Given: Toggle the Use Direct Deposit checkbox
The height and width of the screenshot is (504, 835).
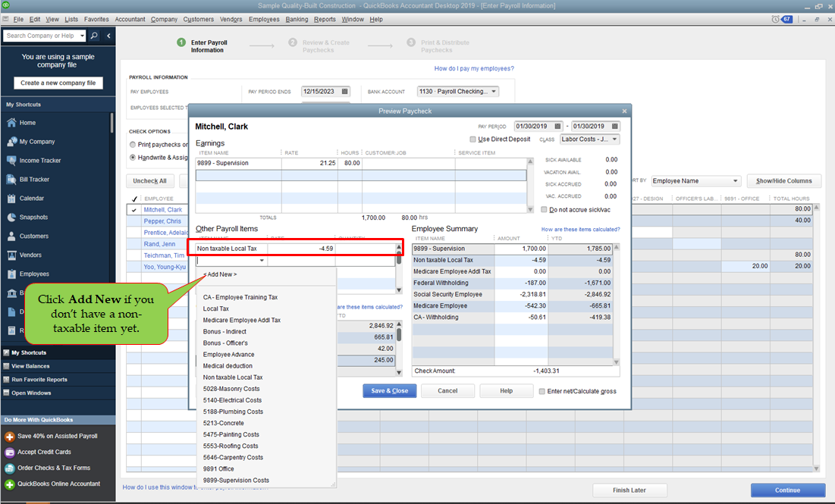Looking at the screenshot, I should pos(472,139).
